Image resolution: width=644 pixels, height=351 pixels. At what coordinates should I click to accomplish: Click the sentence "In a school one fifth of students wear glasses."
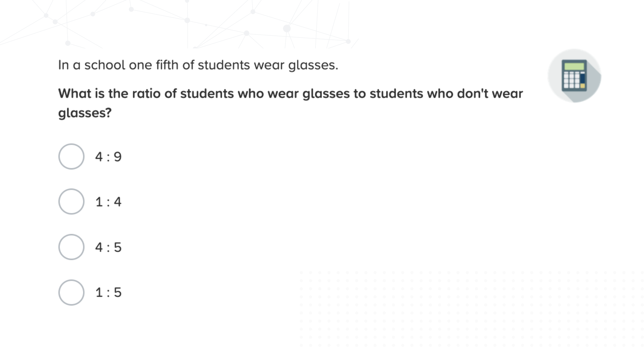click(198, 65)
